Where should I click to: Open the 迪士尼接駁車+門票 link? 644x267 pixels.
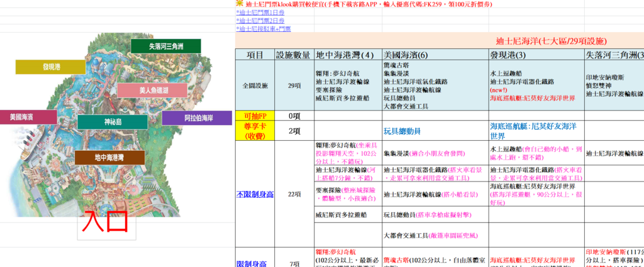click(264, 29)
